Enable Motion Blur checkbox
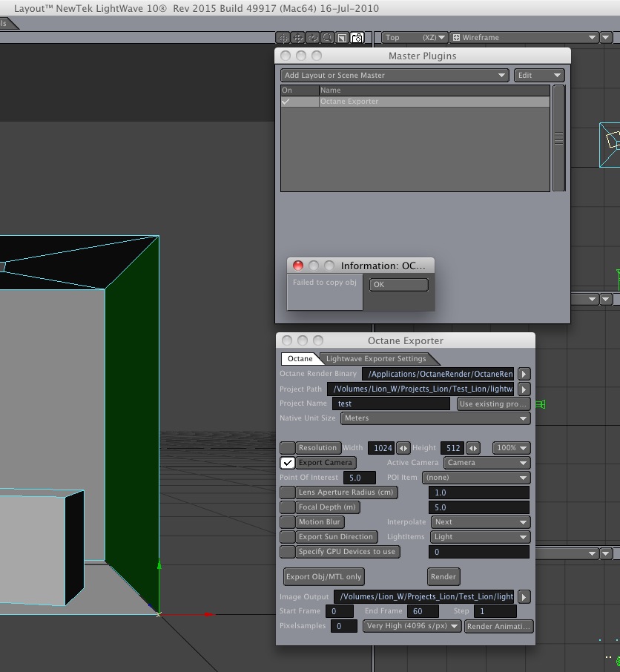 point(288,522)
